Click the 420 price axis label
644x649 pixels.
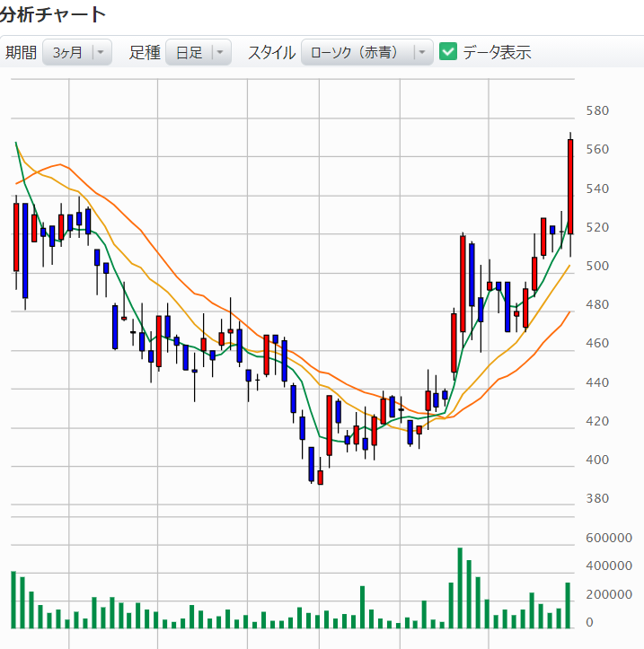597,421
